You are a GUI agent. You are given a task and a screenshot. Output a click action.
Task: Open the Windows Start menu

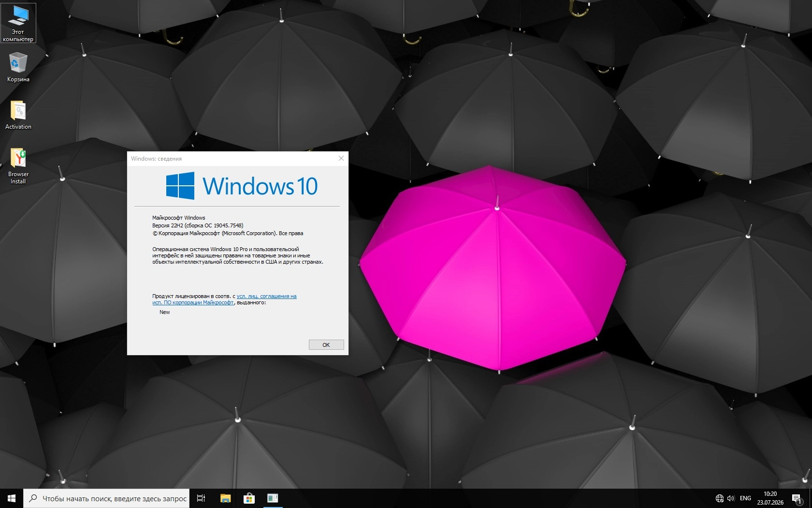[x=12, y=498]
